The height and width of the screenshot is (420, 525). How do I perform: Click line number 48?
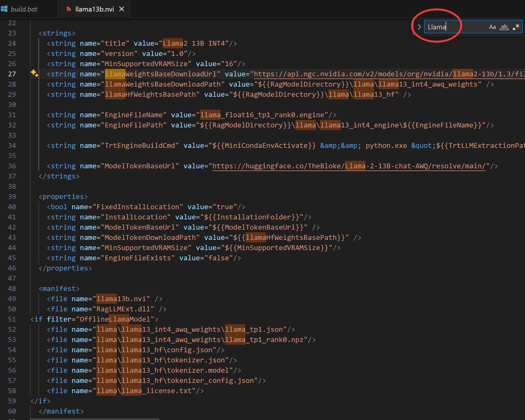point(12,289)
